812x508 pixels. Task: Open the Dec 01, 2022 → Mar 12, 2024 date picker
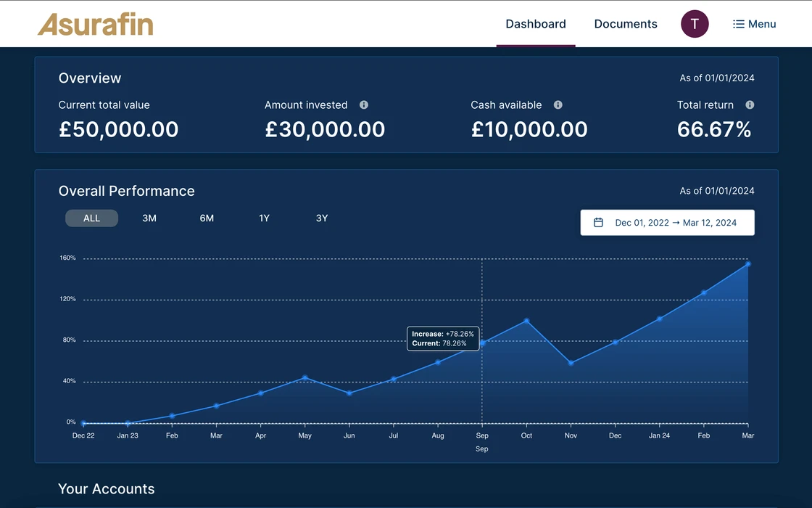667,222
